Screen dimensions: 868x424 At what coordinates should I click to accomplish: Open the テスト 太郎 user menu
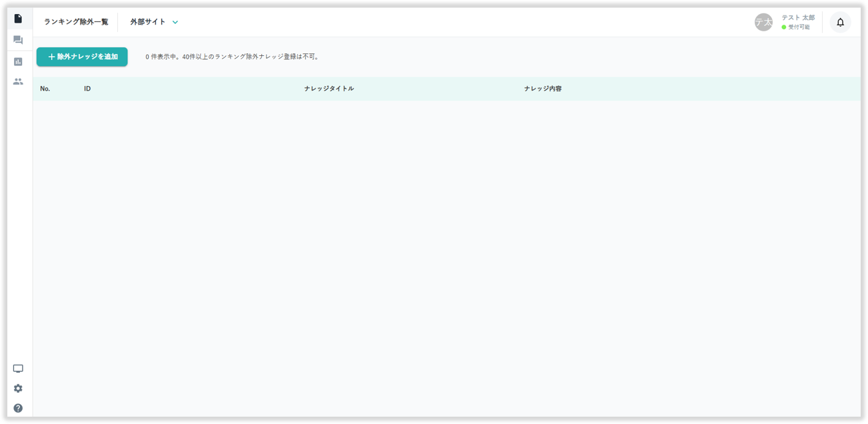tap(798, 17)
